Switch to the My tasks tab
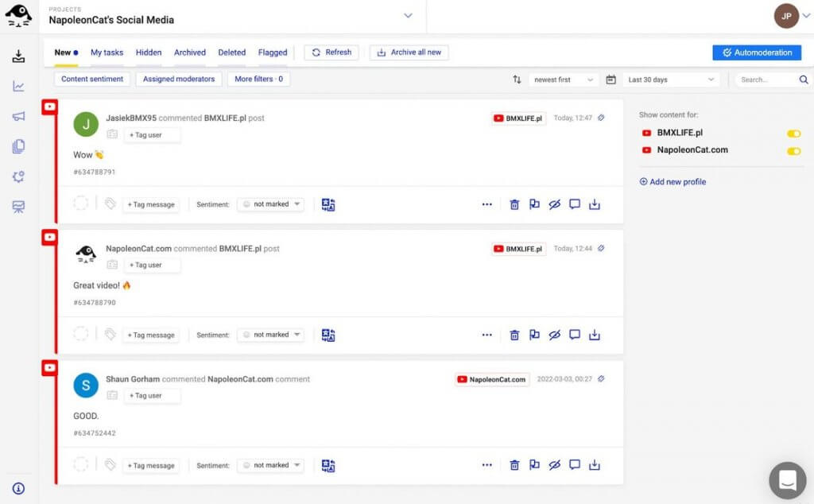 coord(107,52)
